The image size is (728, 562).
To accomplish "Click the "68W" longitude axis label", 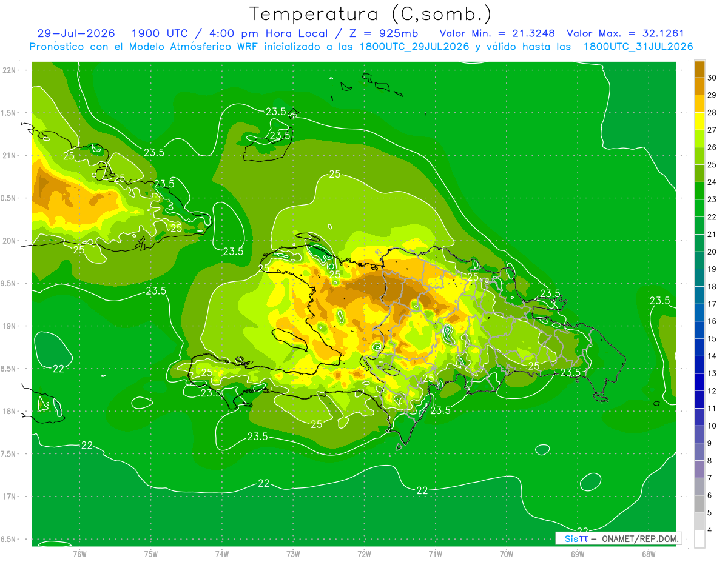I will click(649, 554).
